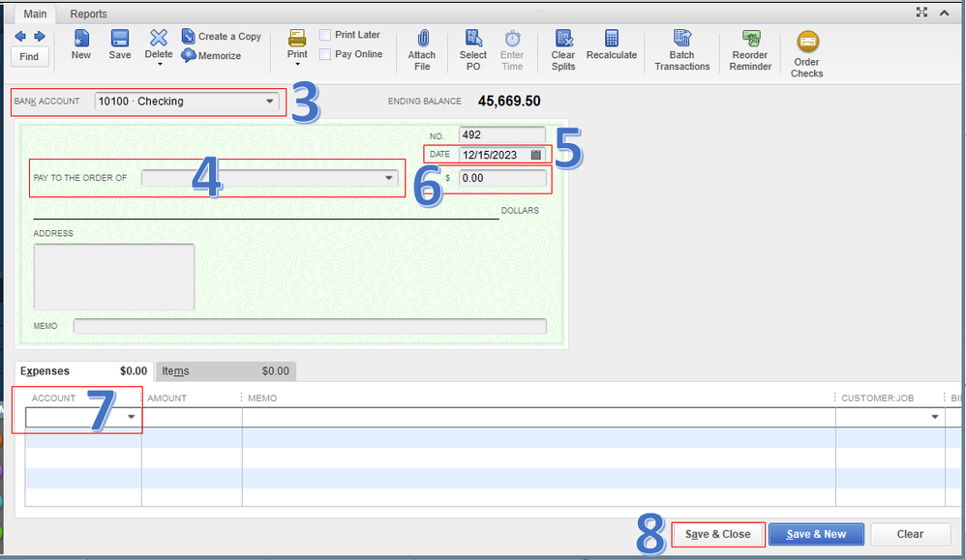The width and height of the screenshot is (966, 560).
Task: Click Save & New
Action: pos(816,534)
